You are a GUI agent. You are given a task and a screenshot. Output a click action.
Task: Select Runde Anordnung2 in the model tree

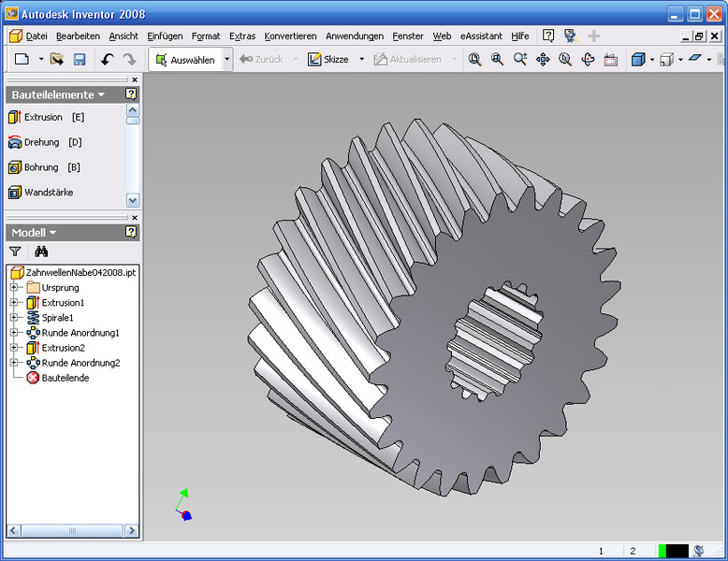coord(80,363)
